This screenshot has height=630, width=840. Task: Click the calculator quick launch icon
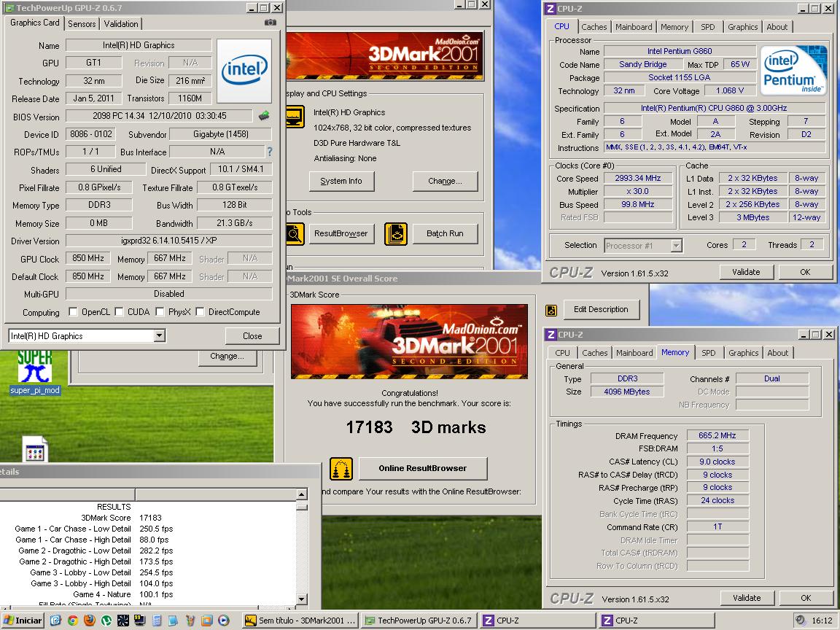(x=157, y=621)
